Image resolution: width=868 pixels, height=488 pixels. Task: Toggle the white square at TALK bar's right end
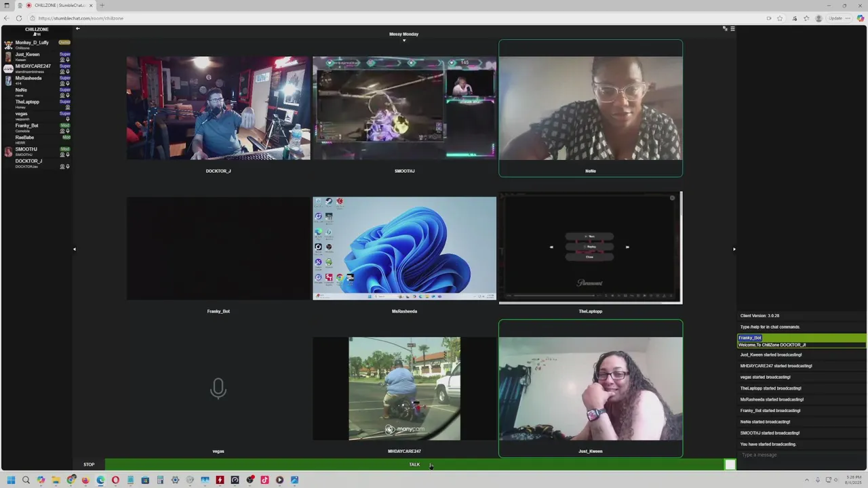[730, 464]
